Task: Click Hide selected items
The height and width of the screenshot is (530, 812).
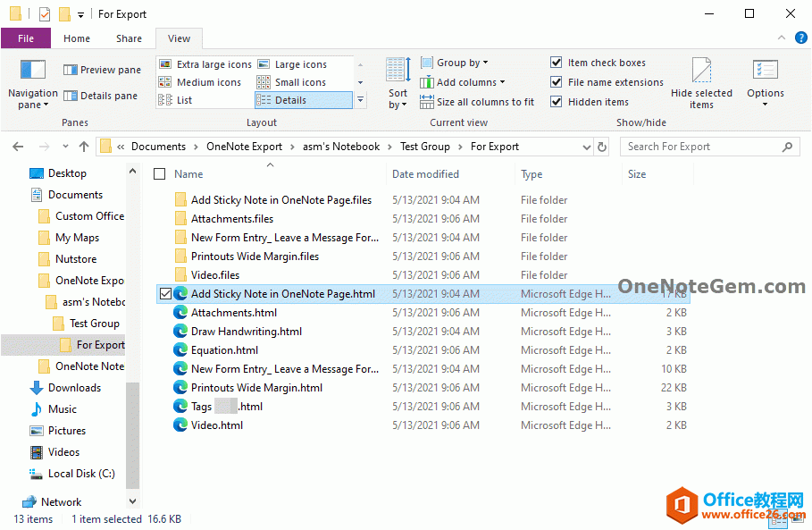Action: click(x=700, y=80)
